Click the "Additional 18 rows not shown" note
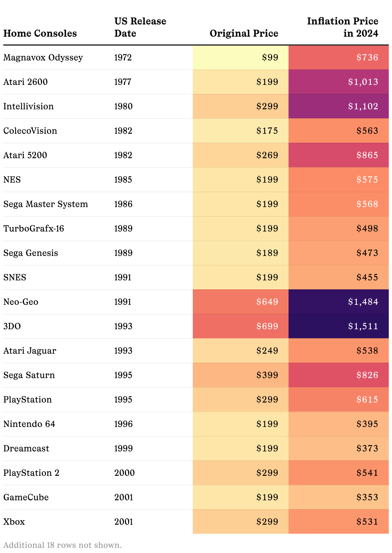The image size is (392, 553). [62, 545]
